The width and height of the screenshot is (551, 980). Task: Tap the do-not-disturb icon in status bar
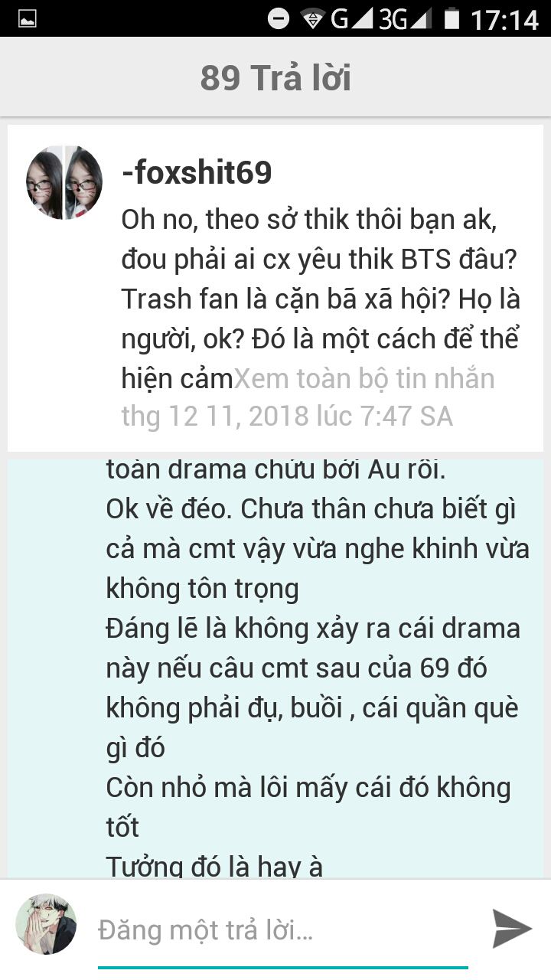pyautogui.click(x=279, y=18)
